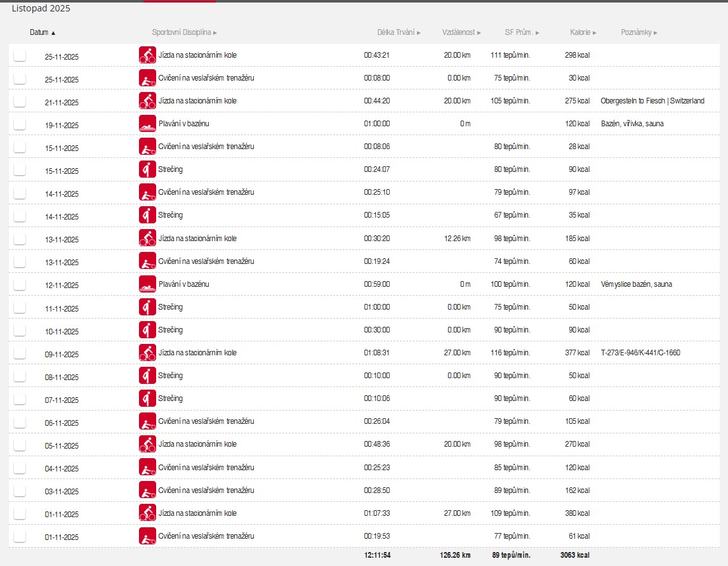Tick checkbox for 21-11-2025 cycling entry

tap(20, 102)
